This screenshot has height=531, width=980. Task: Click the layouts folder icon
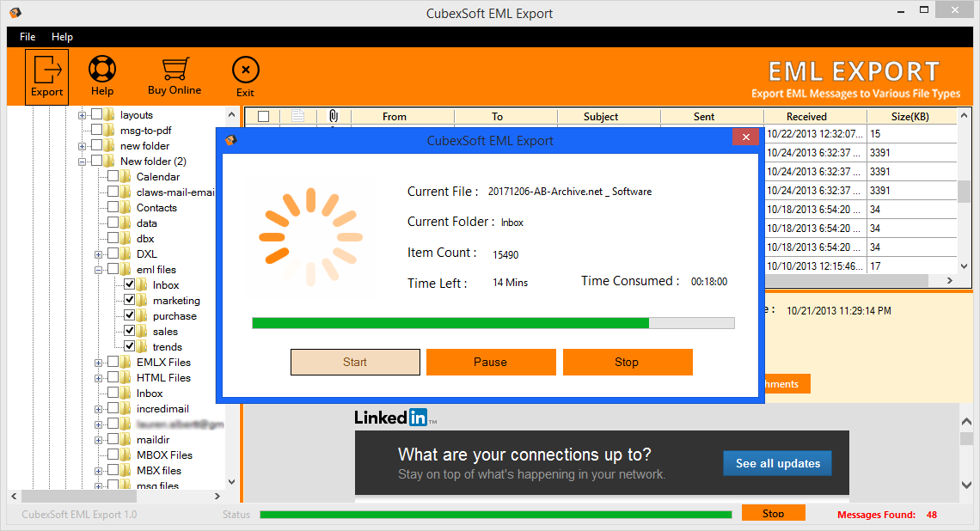109,114
